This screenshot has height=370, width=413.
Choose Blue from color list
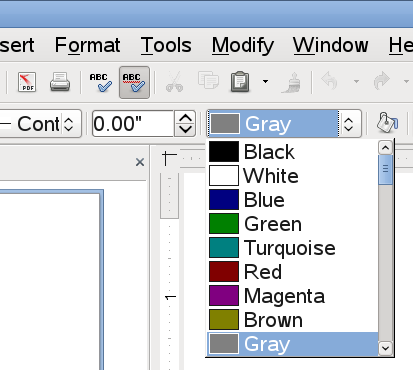point(293,200)
